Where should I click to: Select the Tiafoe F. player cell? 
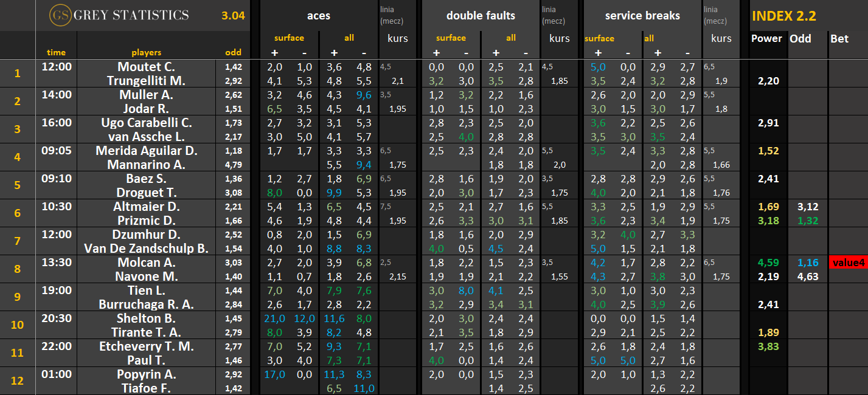pyautogui.click(x=146, y=388)
